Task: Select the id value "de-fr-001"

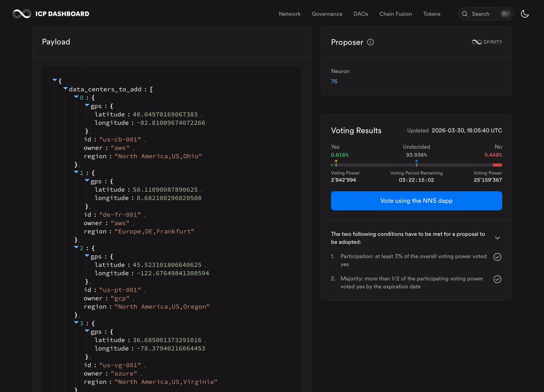Action: coord(120,215)
